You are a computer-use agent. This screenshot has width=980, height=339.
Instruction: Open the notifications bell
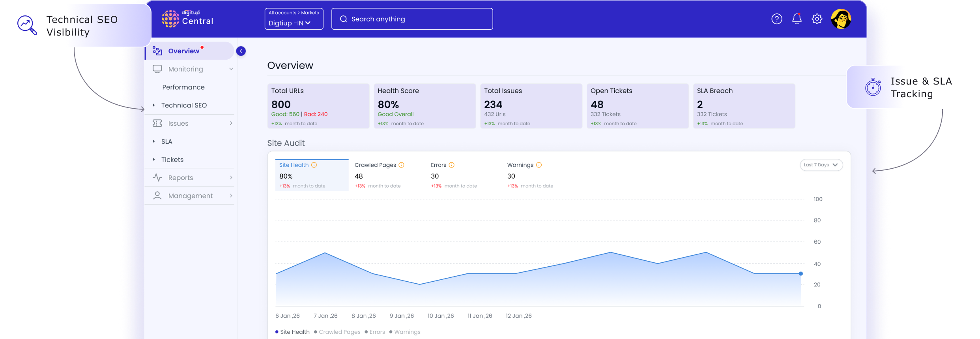pyautogui.click(x=797, y=19)
